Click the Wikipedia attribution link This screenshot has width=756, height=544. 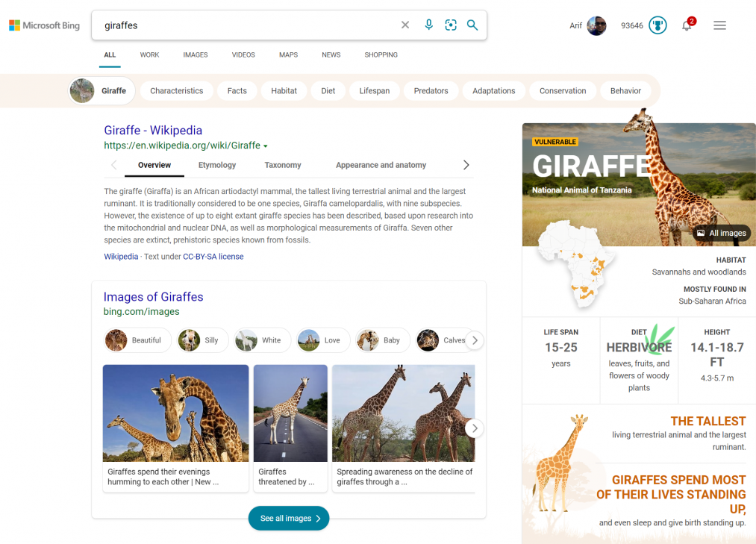[x=121, y=257]
